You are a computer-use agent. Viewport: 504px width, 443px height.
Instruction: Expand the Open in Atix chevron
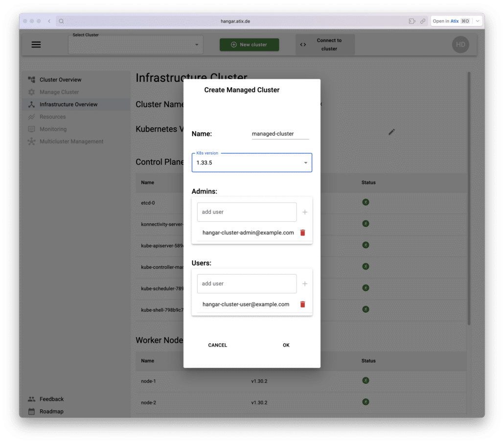(x=478, y=21)
